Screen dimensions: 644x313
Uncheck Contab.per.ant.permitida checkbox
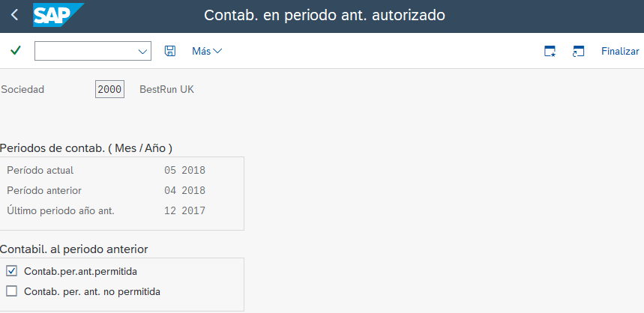[x=11, y=270]
